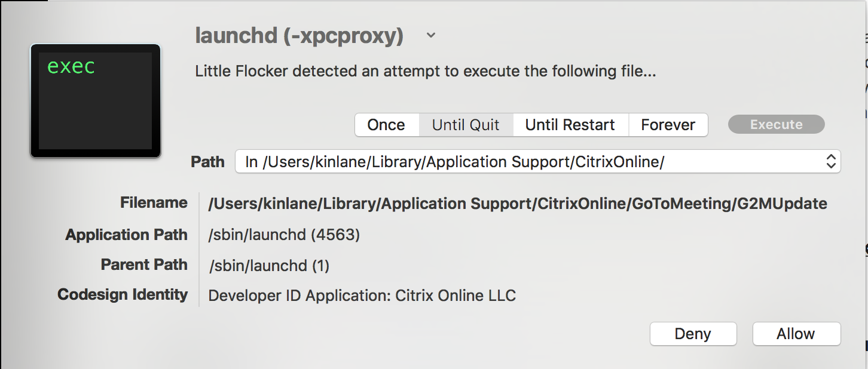Click the greyed Execute pill button

(x=777, y=125)
